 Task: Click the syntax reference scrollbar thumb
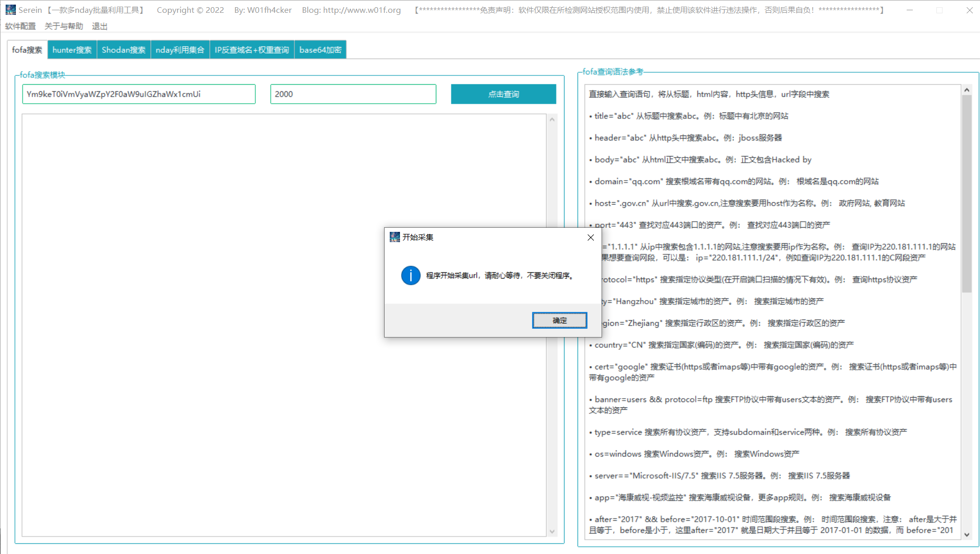pyautogui.click(x=967, y=194)
